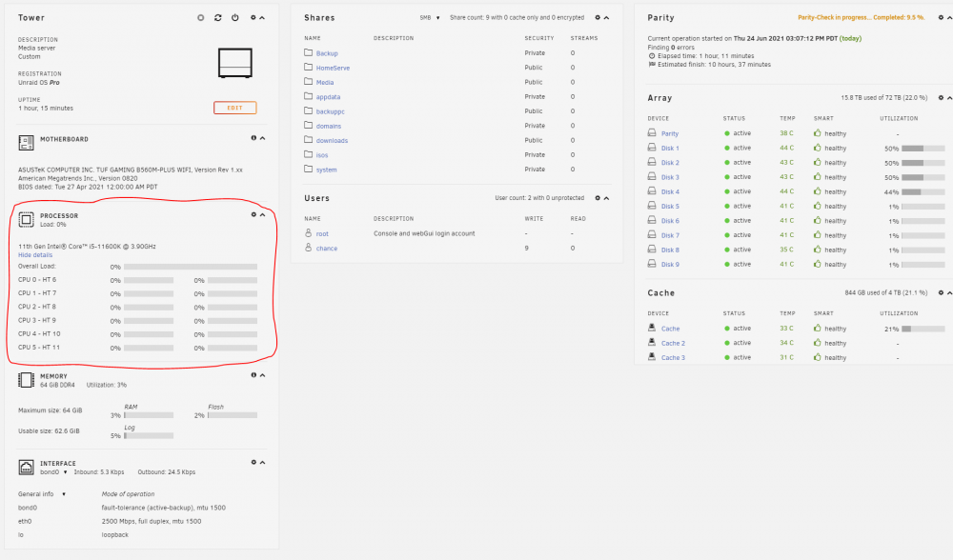Open the HomeServe share
Image resolution: width=953 pixels, height=560 pixels.
pyautogui.click(x=333, y=68)
